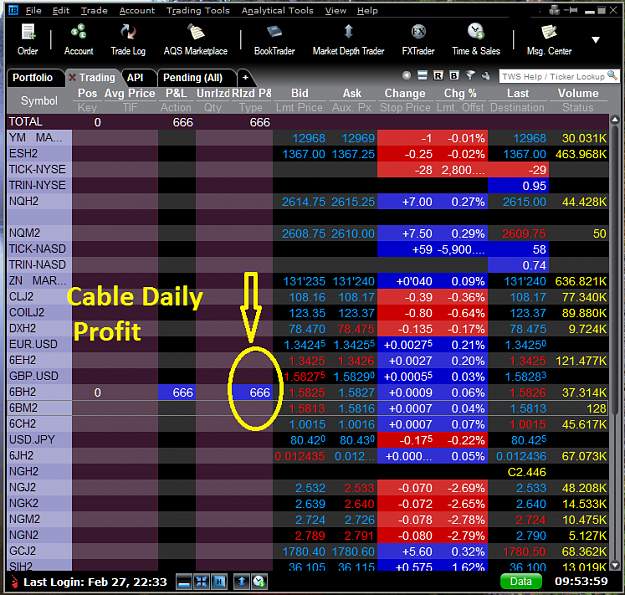Pin the window with pushpin icon
Image resolution: width=625 pixels, height=595 pixels.
(x=571, y=10)
